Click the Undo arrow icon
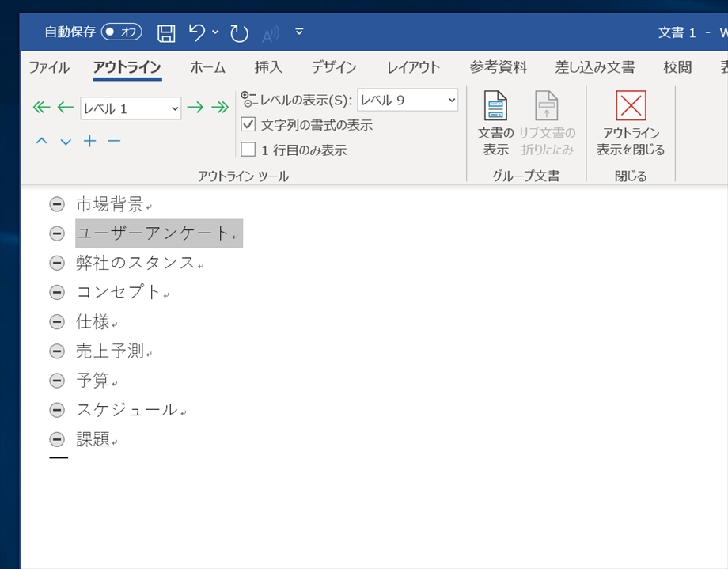This screenshot has width=728, height=569. point(197,32)
